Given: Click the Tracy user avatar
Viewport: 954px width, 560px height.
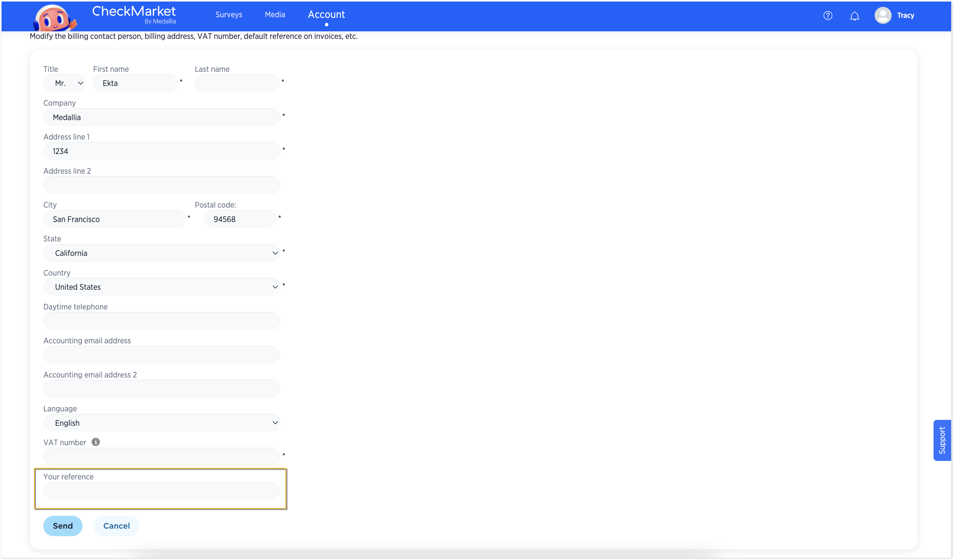Looking at the screenshot, I should 882,15.
